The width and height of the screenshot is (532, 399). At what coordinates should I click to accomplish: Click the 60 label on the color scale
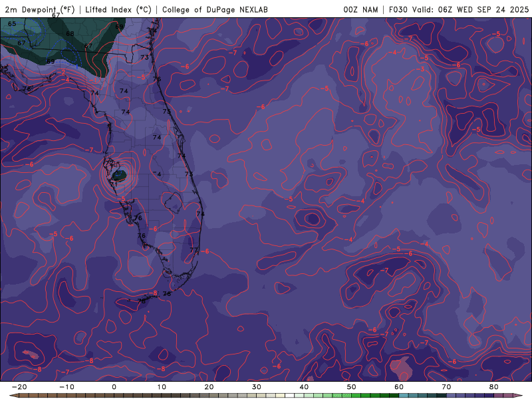[399, 387]
